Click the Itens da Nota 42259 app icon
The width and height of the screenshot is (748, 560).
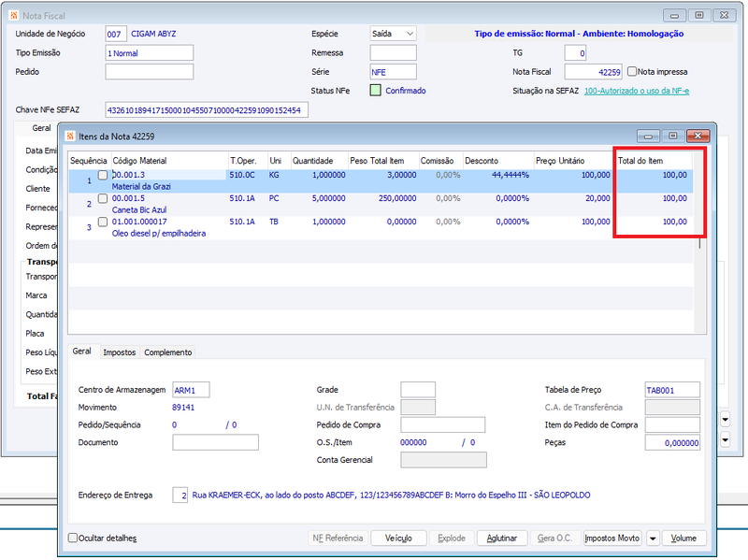[x=70, y=136]
